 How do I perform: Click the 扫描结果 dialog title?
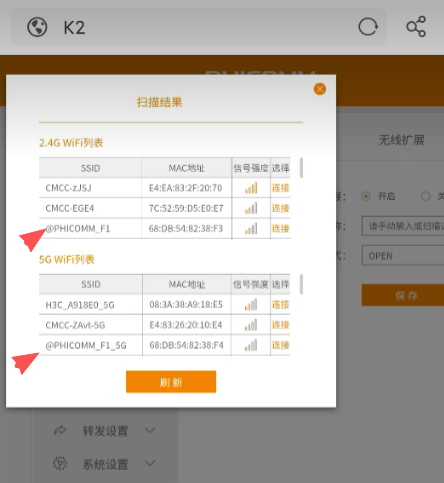tap(159, 102)
